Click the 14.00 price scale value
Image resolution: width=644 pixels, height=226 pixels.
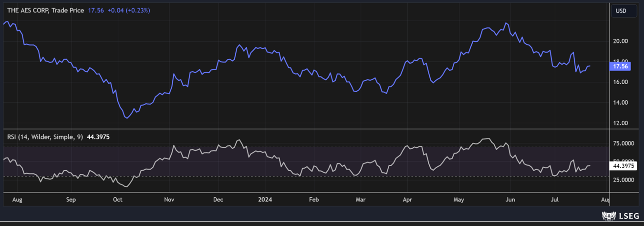pos(621,103)
